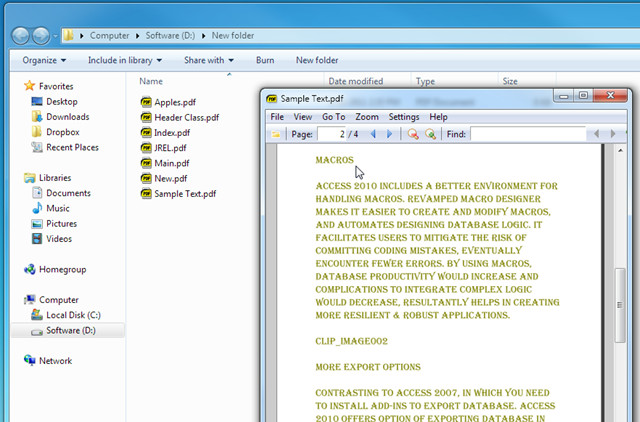
Task: Select the New.pdf file icon
Action: click(x=146, y=178)
